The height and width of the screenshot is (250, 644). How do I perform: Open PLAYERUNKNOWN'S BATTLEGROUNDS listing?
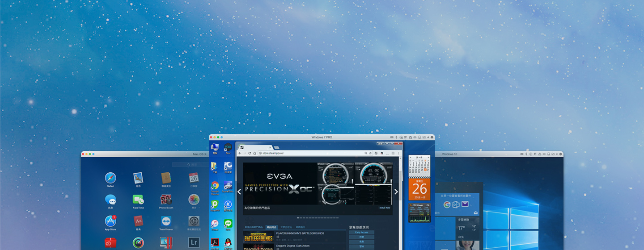pyautogui.click(x=295, y=236)
